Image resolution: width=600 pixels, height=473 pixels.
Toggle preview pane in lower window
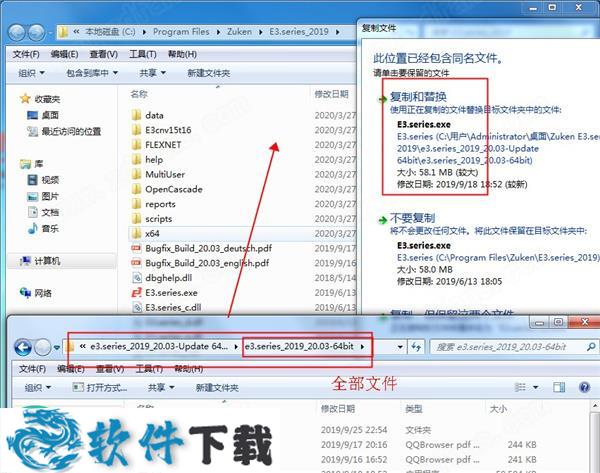(559, 387)
